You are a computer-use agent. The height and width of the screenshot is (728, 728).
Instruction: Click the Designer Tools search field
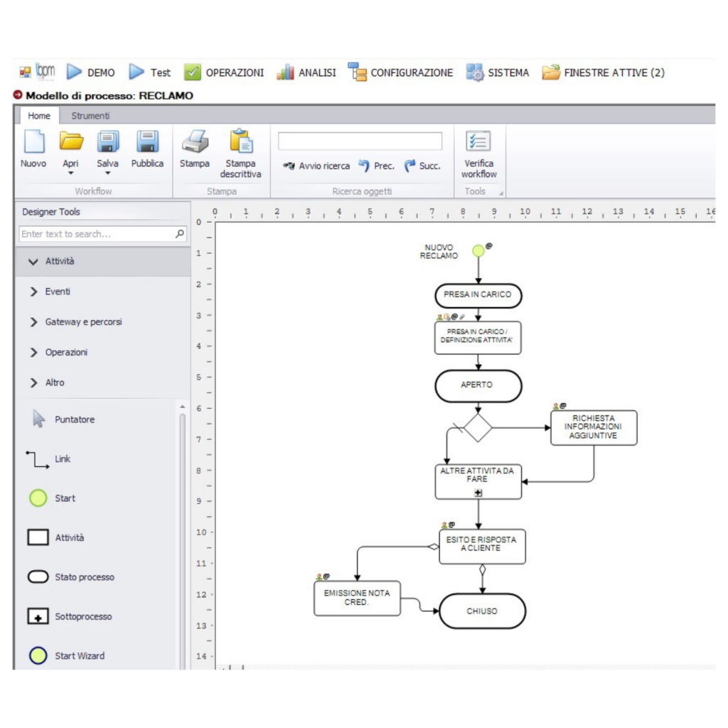tap(102, 233)
